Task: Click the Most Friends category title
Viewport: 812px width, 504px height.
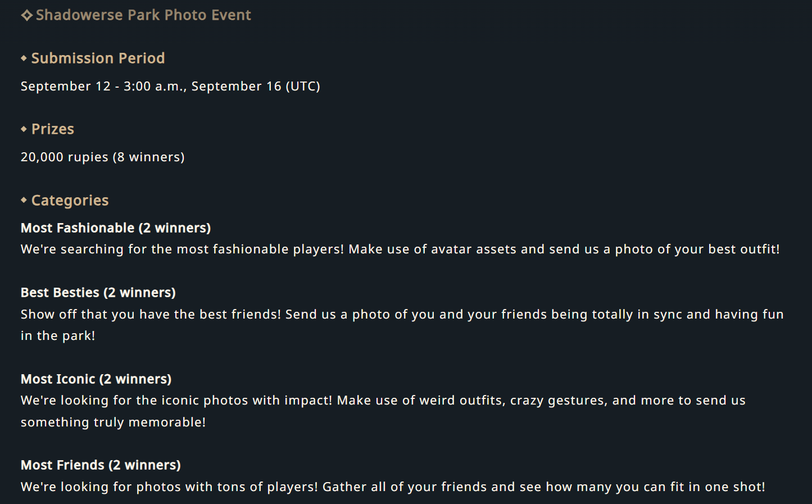Action: tap(101, 465)
